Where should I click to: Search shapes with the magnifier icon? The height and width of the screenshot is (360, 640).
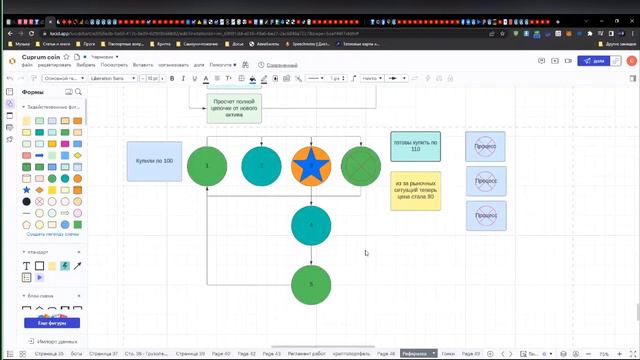coord(78,92)
